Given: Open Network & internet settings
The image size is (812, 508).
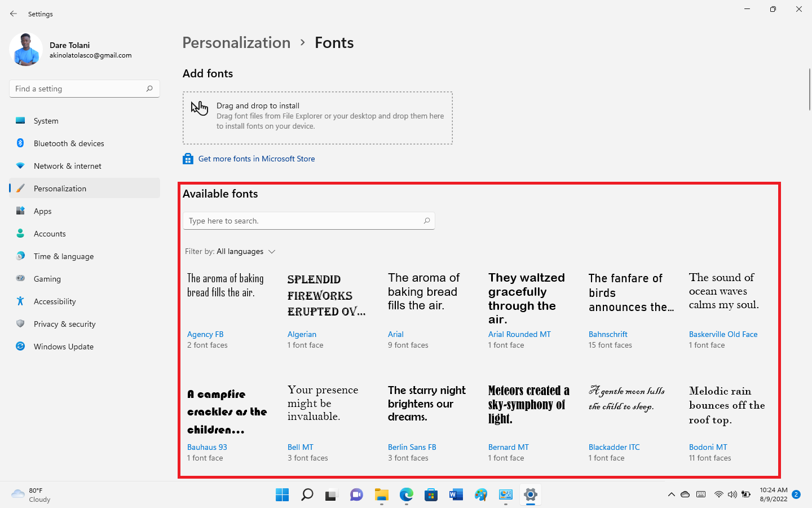Looking at the screenshot, I should tap(85, 166).
